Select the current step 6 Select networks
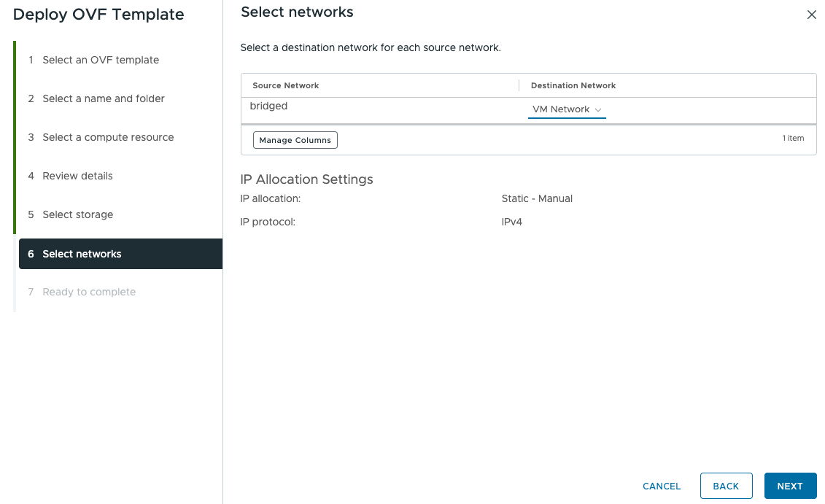Screen dimensions: 825x504 point(82,253)
